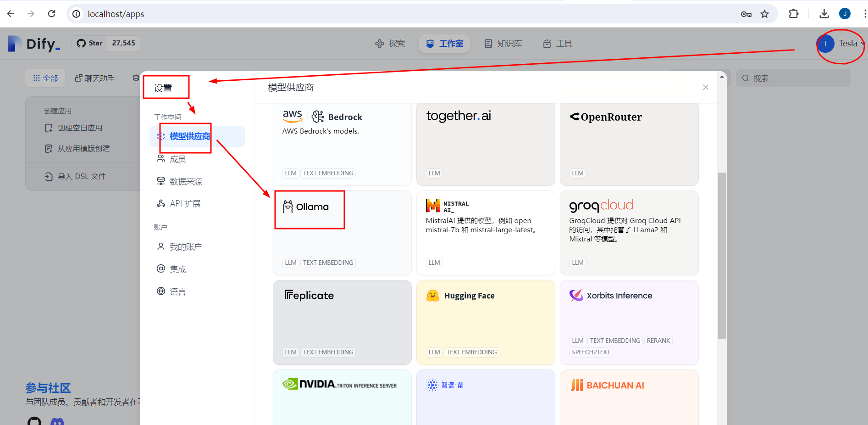Open the GitHub community icon
868x425 pixels.
click(x=34, y=421)
